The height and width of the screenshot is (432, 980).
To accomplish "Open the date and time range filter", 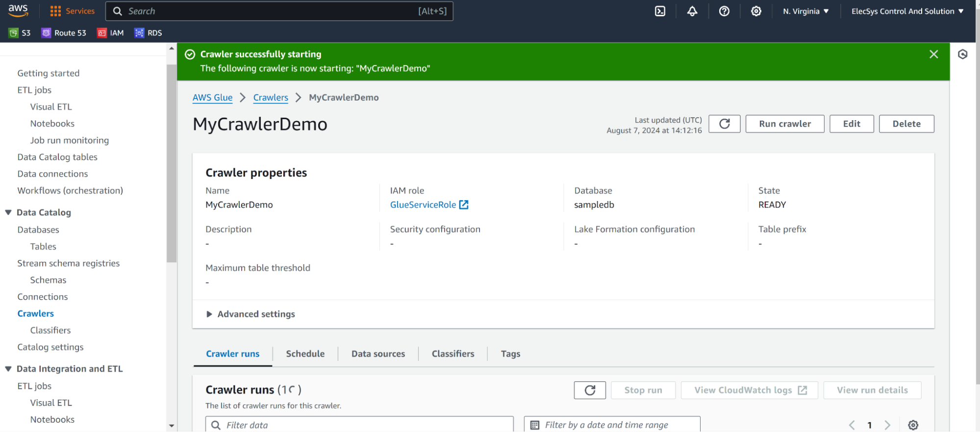I will tap(612, 425).
